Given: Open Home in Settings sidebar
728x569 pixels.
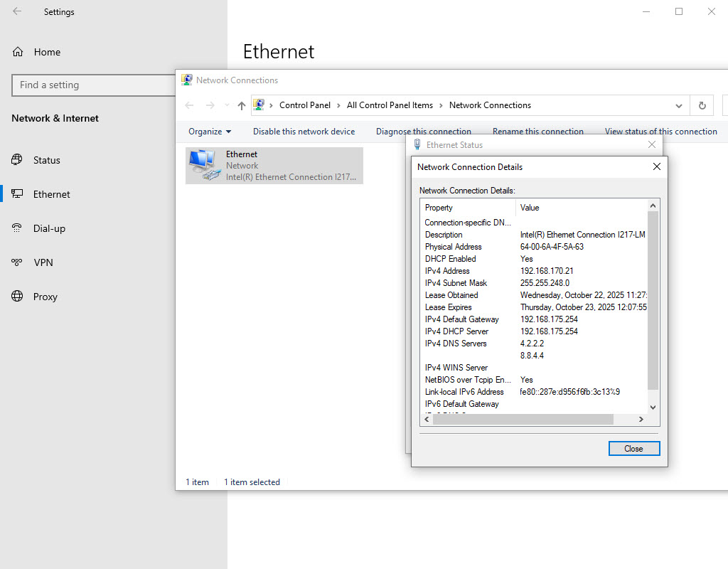Looking at the screenshot, I should [47, 52].
